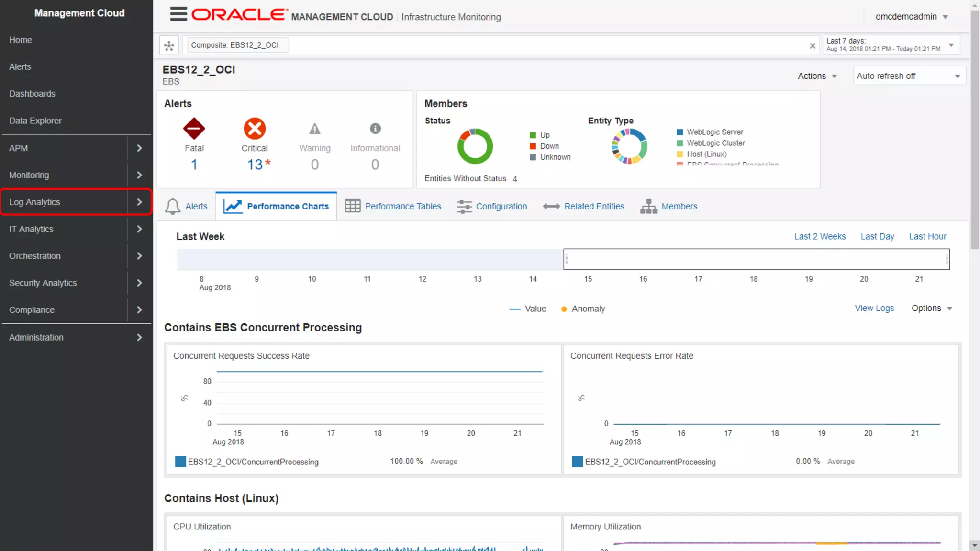Image resolution: width=980 pixels, height=551 pixels.
Task: Expand the IT Analytics submenu chevron
Action: tap(139, 229)
